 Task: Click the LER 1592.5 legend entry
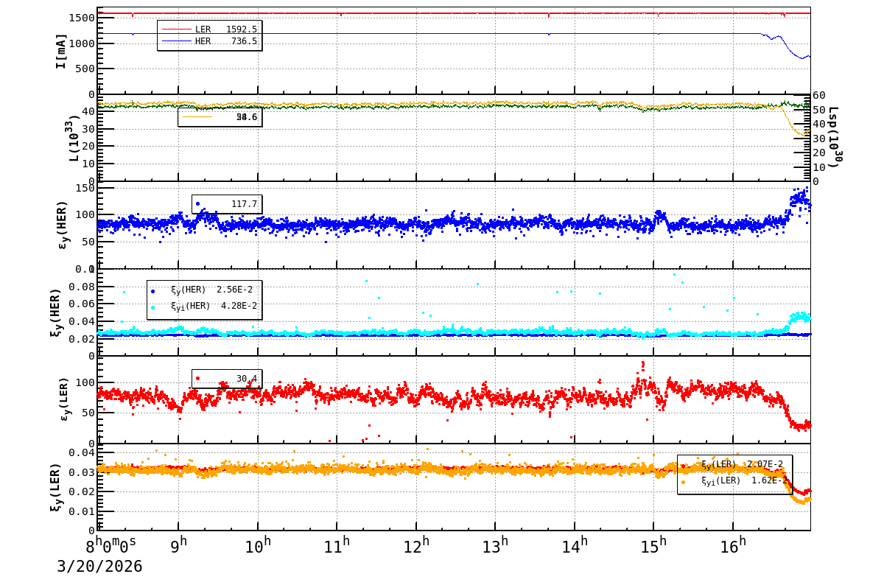(209, 29)
